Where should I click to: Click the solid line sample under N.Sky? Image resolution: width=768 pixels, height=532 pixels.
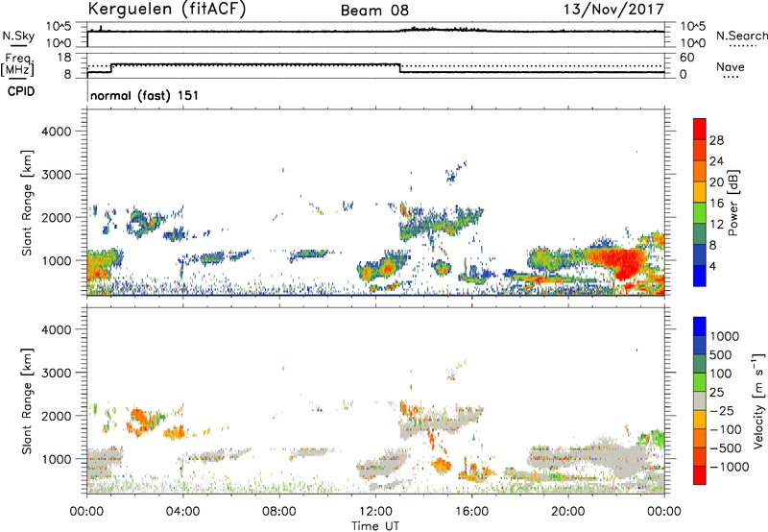18,46
